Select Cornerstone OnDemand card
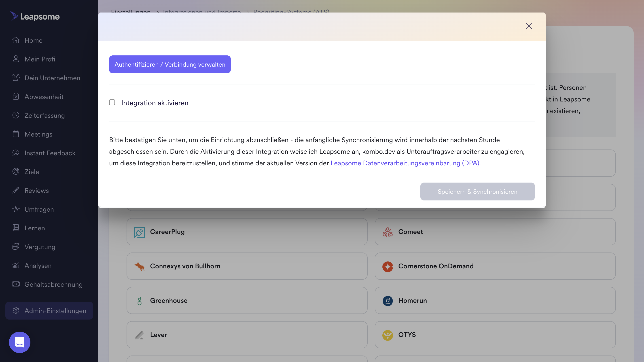The height and width of the screenshot is (362, 644). point(495,266)
